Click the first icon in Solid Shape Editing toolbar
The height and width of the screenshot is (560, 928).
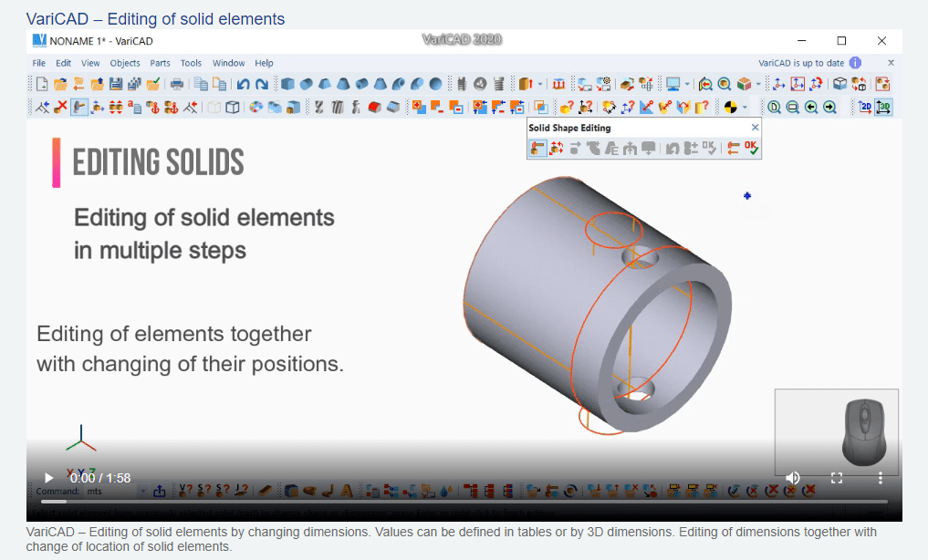click(537, 147)
